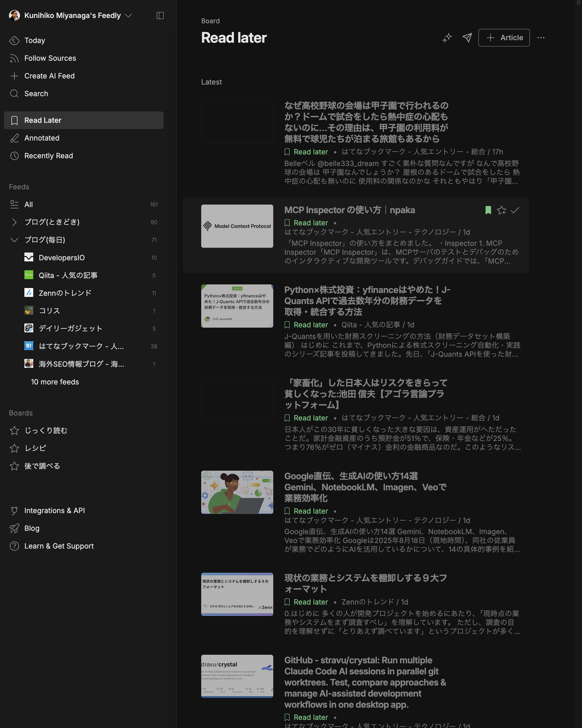Toggle the sidebar collapse icon

pyautogui.click(x=160, y=15)
